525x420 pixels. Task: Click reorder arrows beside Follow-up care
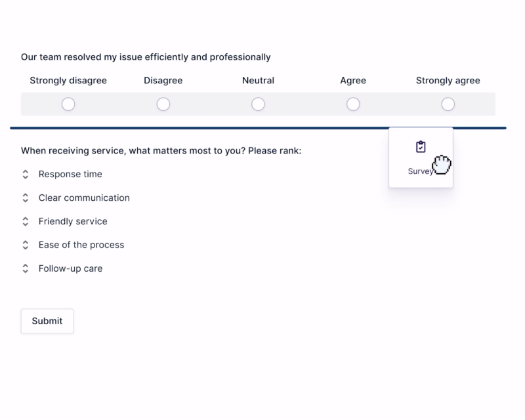(x=26, y=269)
